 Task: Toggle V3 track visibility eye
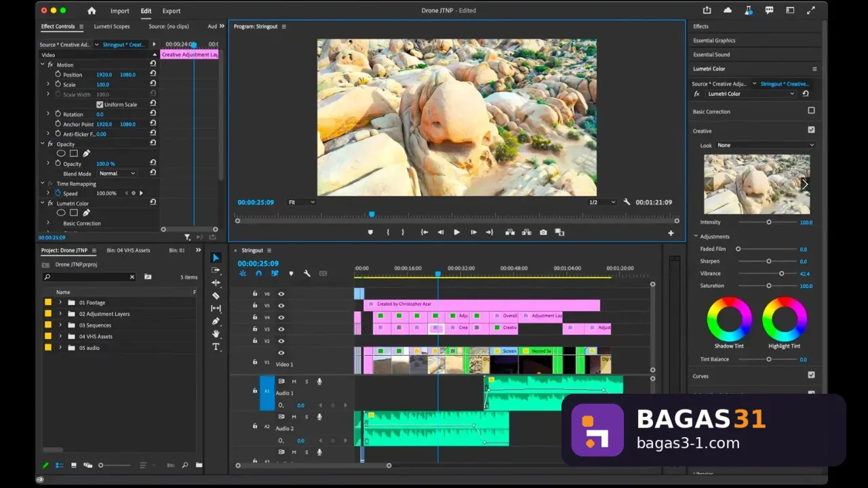coord(281,329)
